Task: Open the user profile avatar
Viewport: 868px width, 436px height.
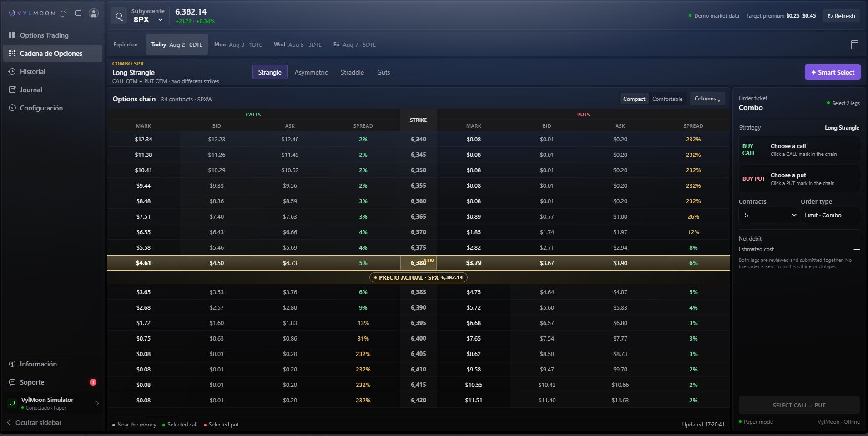Action: (x=94, y=13)
